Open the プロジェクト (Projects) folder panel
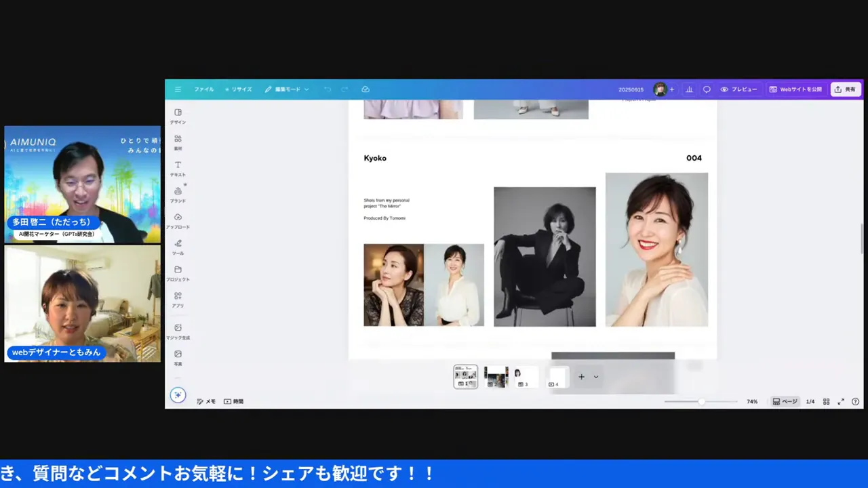The width and height of the screenshot is (868, 488). (178, 273)
